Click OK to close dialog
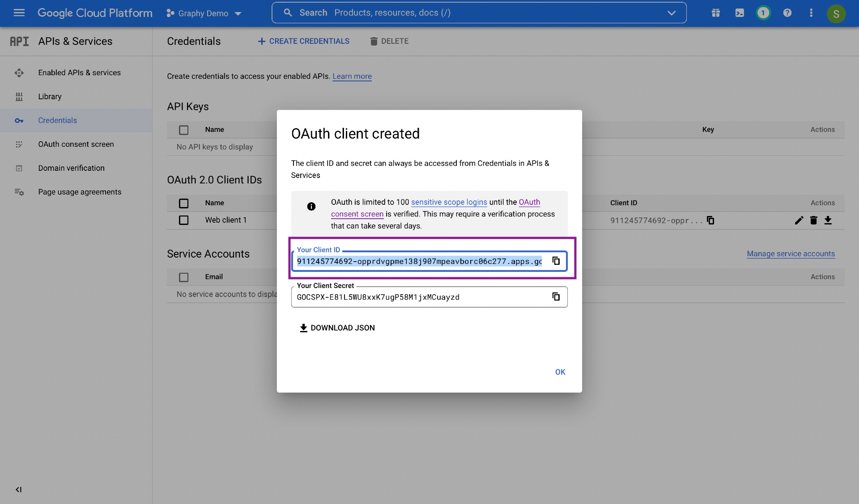 [x=560, y=372]
